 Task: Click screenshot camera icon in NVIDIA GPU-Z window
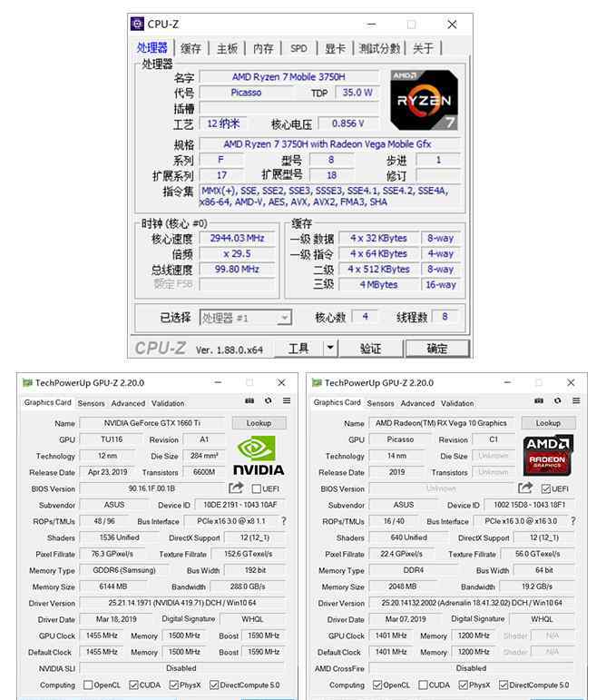tap(249, 401)
